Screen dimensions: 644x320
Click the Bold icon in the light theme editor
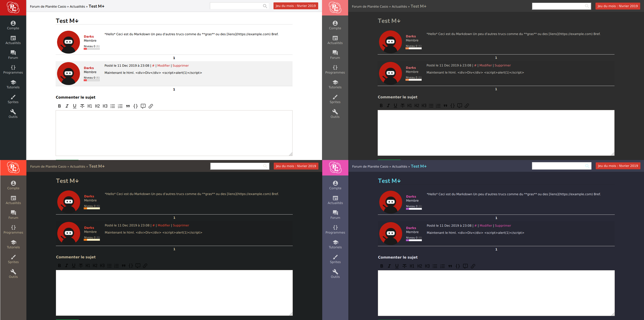(x=59, y=106)
